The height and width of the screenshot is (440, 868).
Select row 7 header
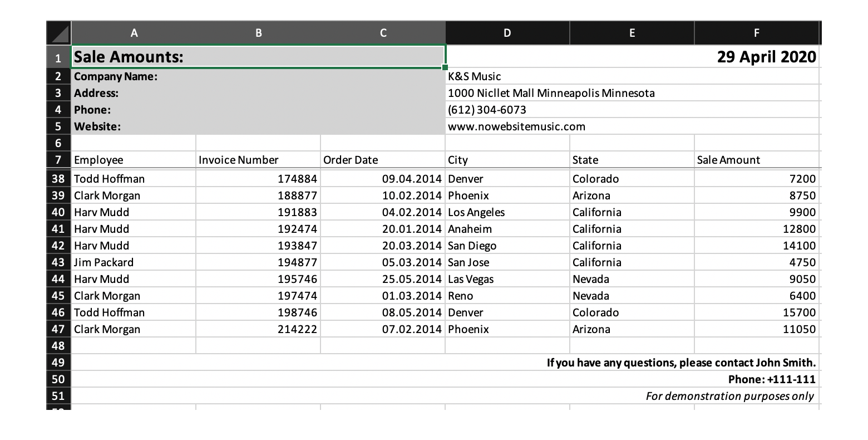(x=58, y=160)
